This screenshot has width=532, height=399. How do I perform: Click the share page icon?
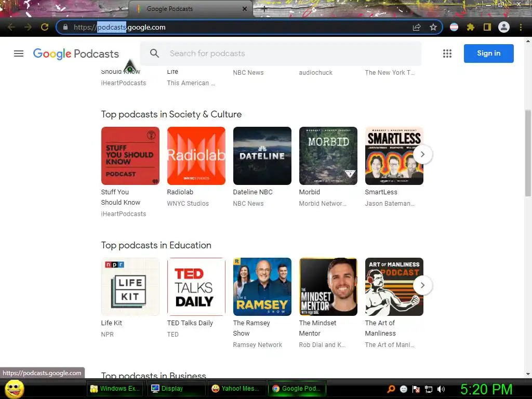[417, 27]
